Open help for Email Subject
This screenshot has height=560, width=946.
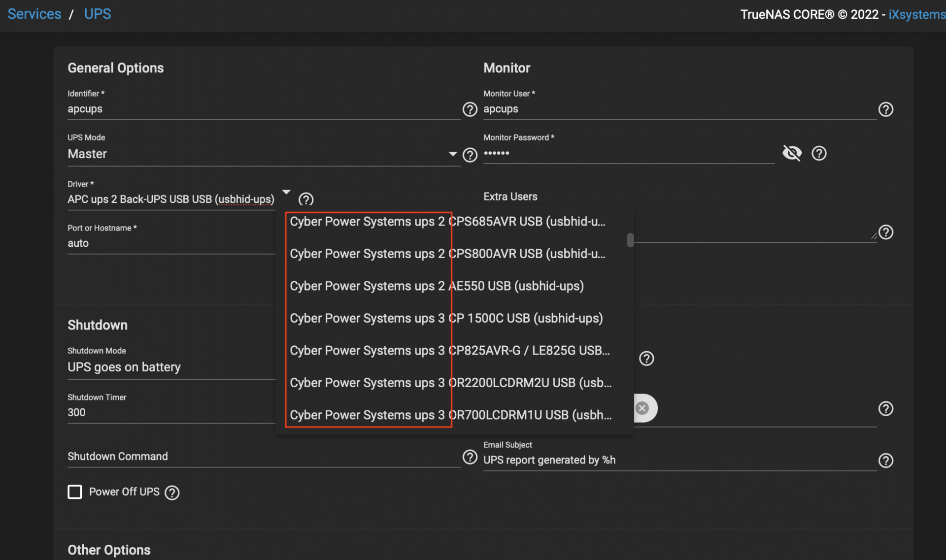(x=885, y=461)
